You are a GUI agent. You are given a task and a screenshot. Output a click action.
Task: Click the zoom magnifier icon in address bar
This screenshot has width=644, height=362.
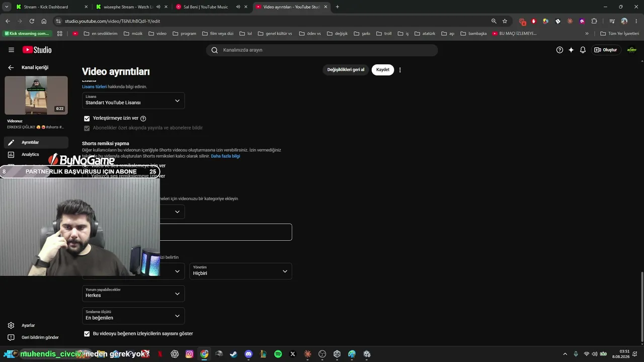click(494, 21)
